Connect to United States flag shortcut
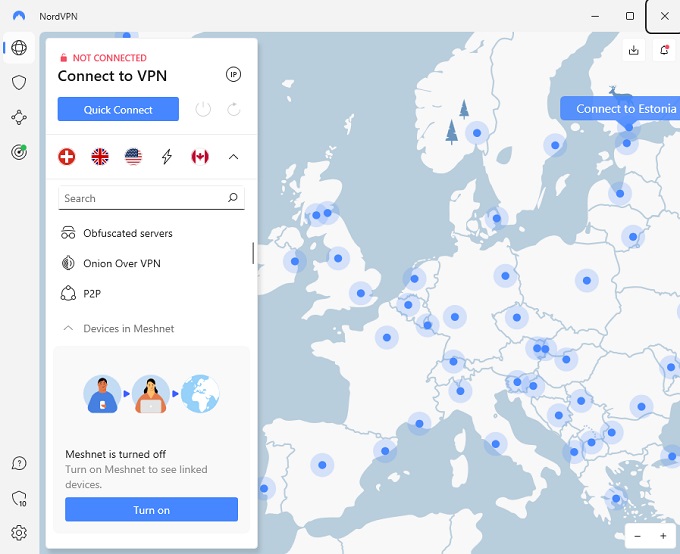This screenshot has height=554, width=680. (x=133, y=157)
